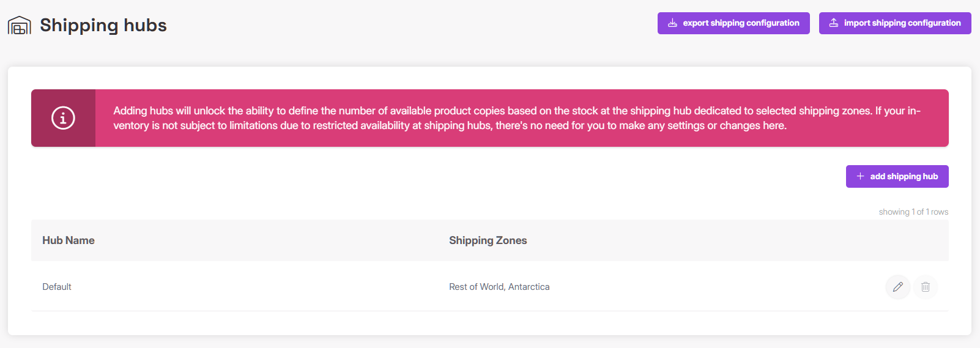Click the Shipping hubs page title
Screen dimensions: 980x348
click(x=103, y=25)
